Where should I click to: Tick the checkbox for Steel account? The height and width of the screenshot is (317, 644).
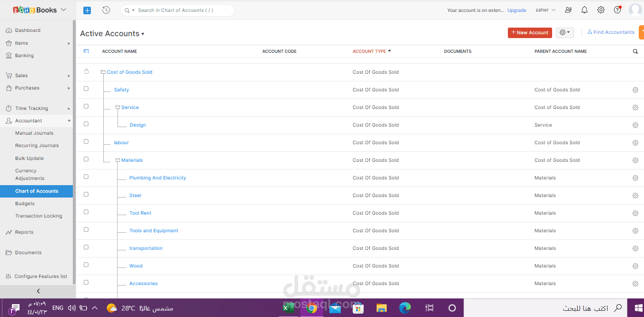(86, 195)
